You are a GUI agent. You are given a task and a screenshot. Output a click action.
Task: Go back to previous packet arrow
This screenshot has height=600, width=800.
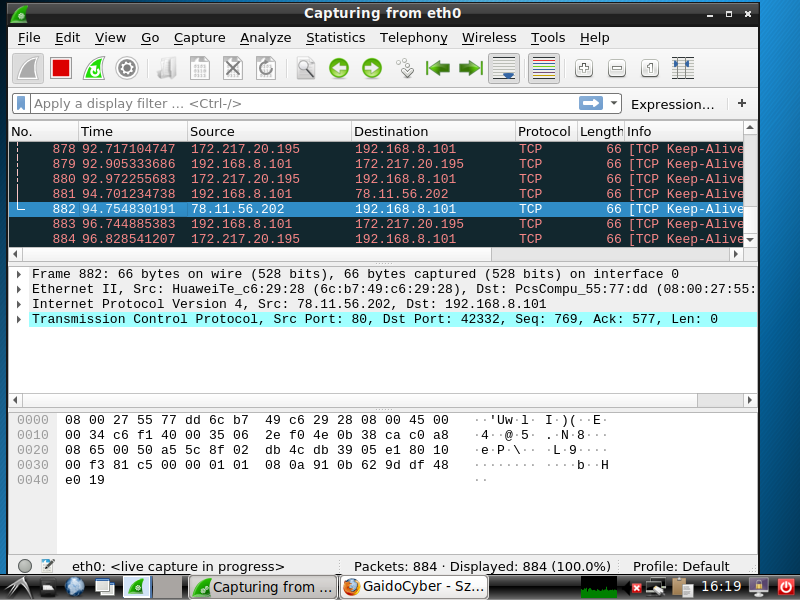point(339,68)
